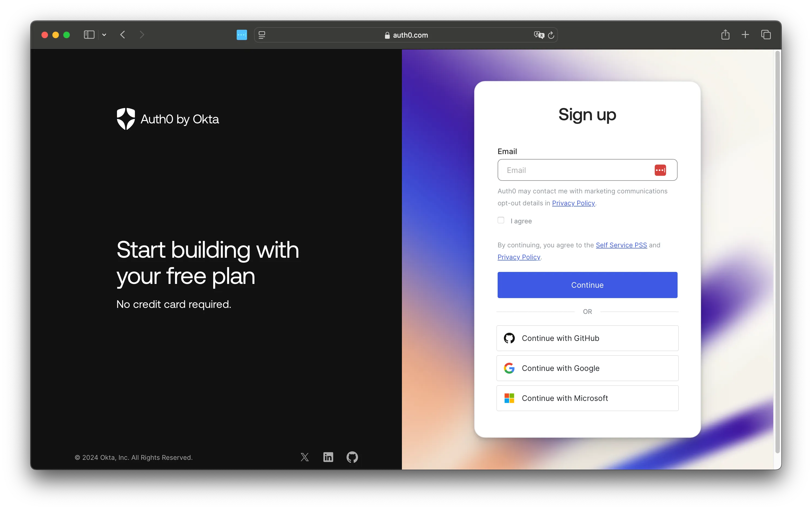Image resolution: width=812 pixels, height=510 pixels.
Task: Click the GitHub icon in Continue button
Action: tap(509, 338)
